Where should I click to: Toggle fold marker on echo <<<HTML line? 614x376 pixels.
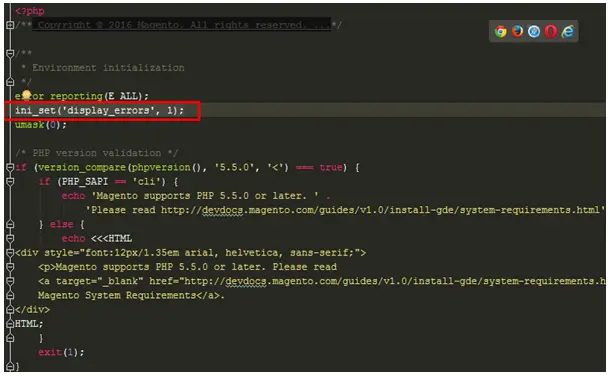(x=10, y=239)
